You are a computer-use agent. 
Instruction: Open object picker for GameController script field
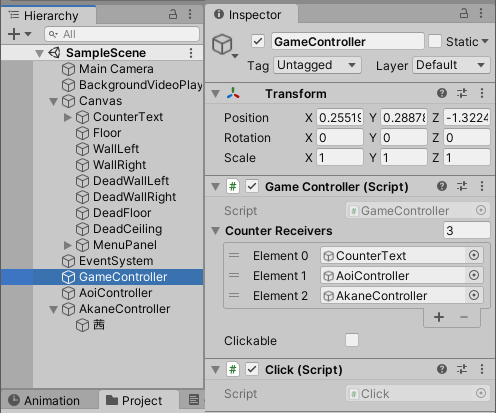[481, 210]
